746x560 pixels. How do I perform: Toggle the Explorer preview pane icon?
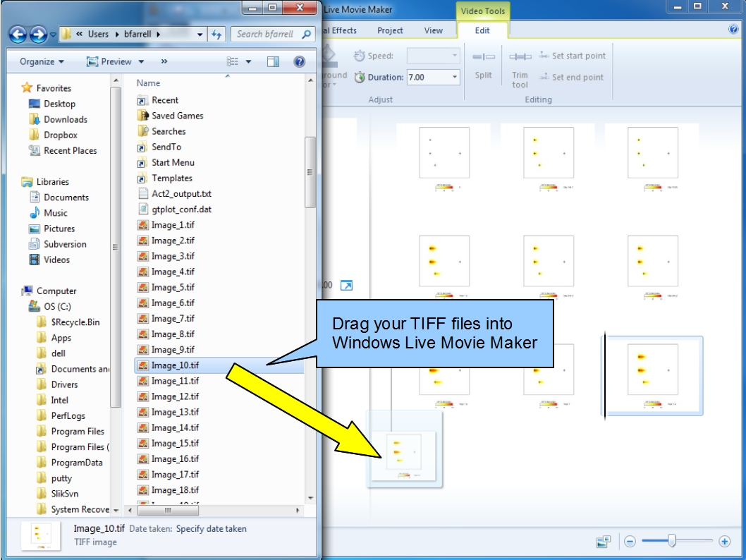click(273, 61)
